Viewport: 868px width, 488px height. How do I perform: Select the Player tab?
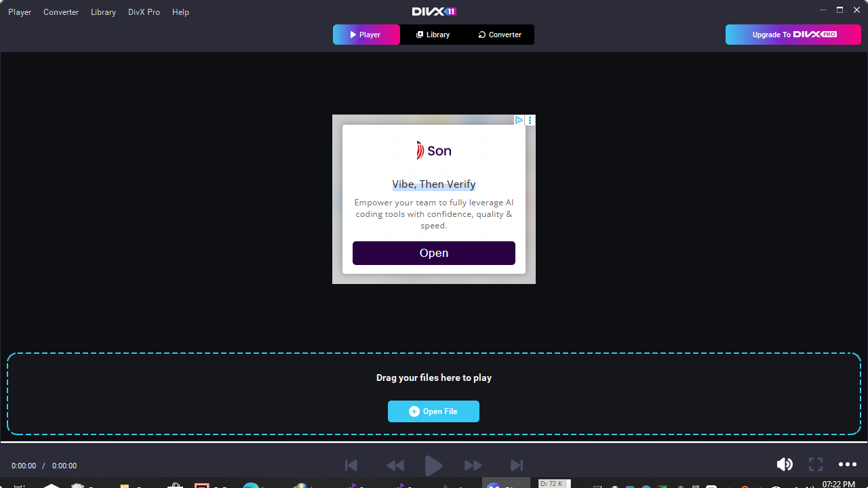366,35
